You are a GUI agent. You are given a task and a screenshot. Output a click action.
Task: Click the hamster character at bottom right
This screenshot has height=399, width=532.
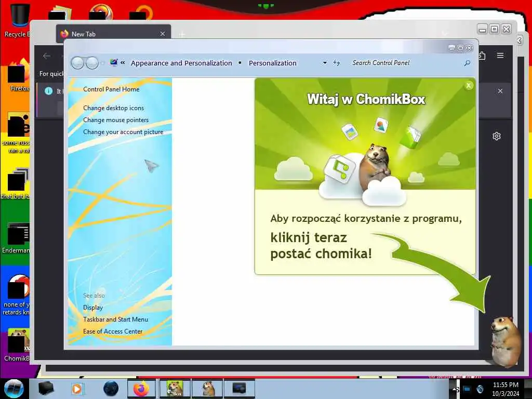[505, 341]
